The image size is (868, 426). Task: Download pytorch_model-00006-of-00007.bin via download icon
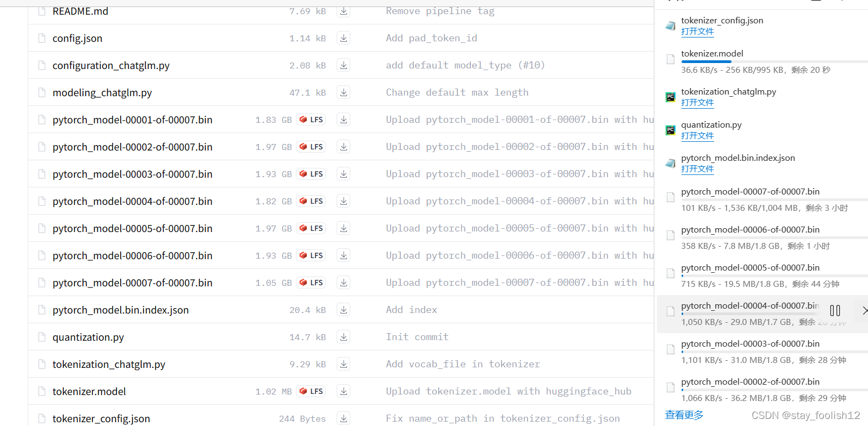pos(344,255)
